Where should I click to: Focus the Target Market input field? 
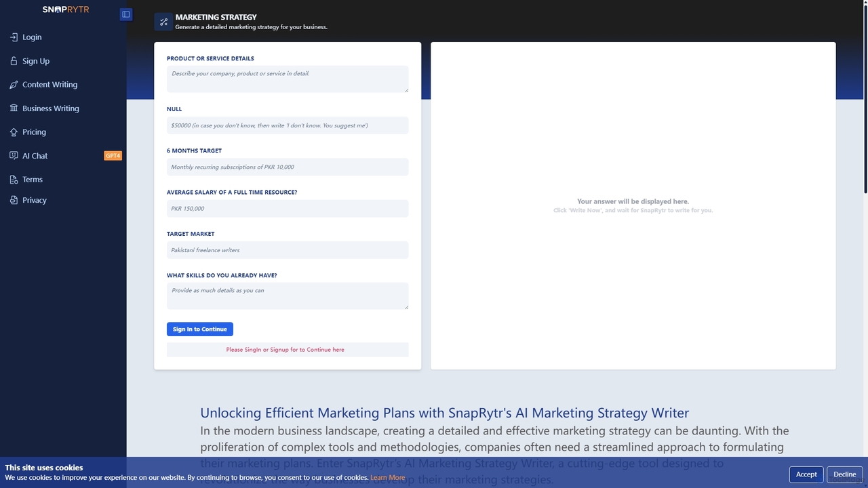(288, 250)
